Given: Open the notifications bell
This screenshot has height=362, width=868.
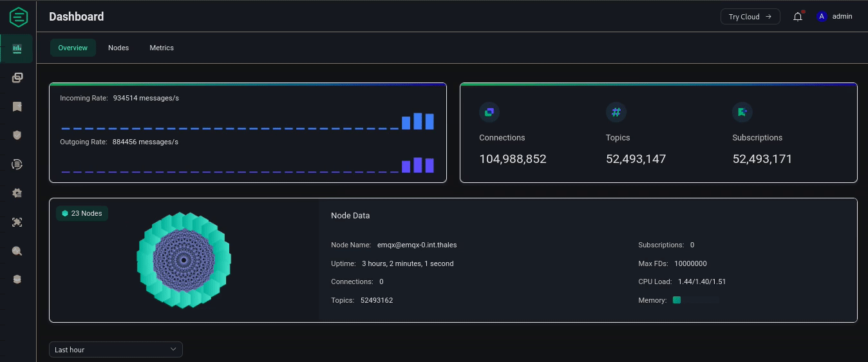Looking at the screenshot, I should tap(798, 17).
